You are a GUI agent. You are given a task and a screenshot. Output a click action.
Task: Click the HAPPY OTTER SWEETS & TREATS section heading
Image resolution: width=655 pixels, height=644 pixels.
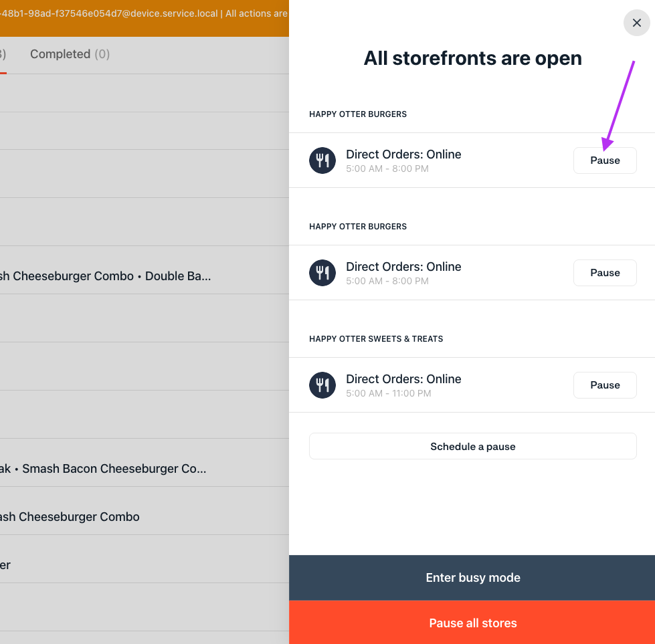pyautogui.click(x=376, y=339)
